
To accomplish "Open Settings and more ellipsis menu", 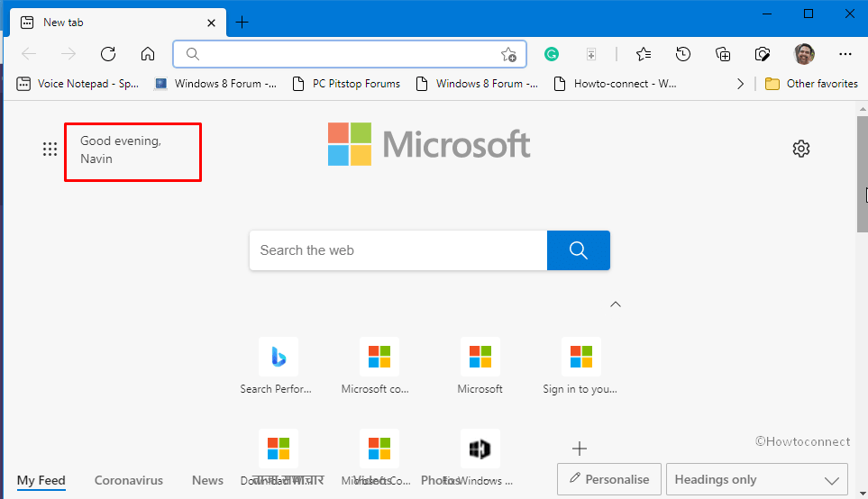I will coord(845,54).
